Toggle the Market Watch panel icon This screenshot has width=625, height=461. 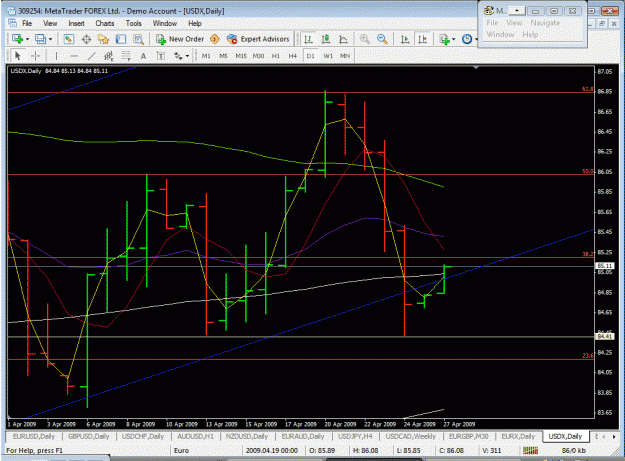tap(69, 39)
